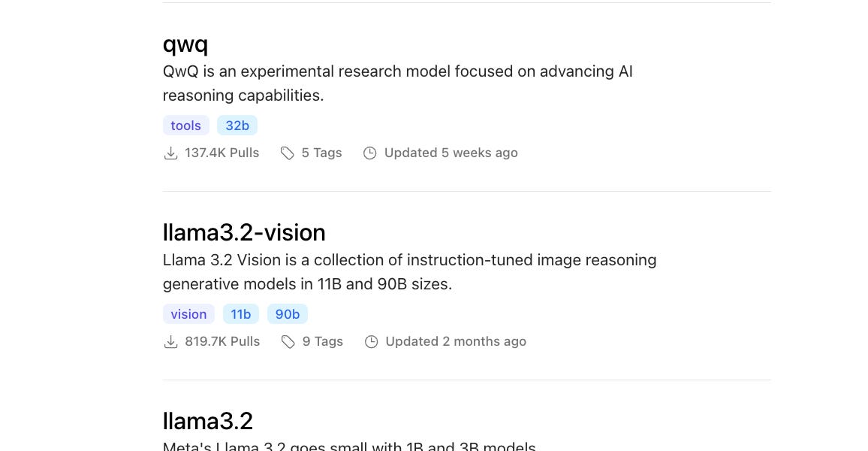Viewport: 868px width, 451px height.
Task: Open the 5 Tags list for qwq
Action: click(x=321, y=153)
